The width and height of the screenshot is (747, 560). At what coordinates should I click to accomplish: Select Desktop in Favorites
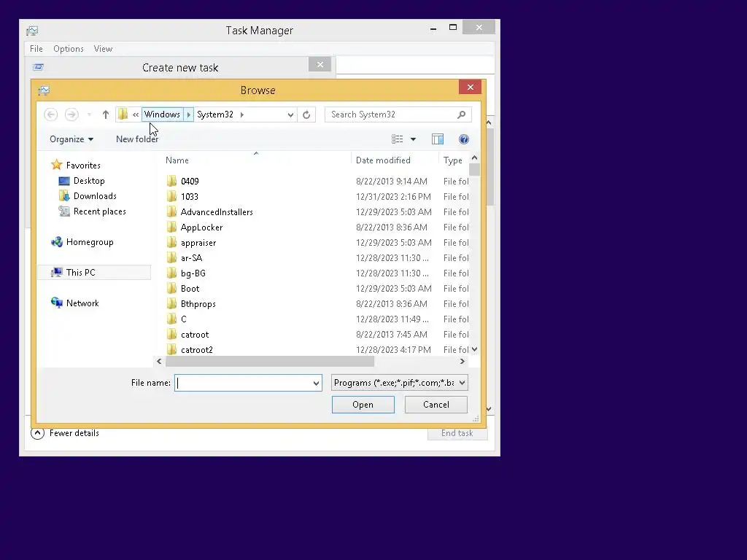pyautogui.click(x=89, y=181)
